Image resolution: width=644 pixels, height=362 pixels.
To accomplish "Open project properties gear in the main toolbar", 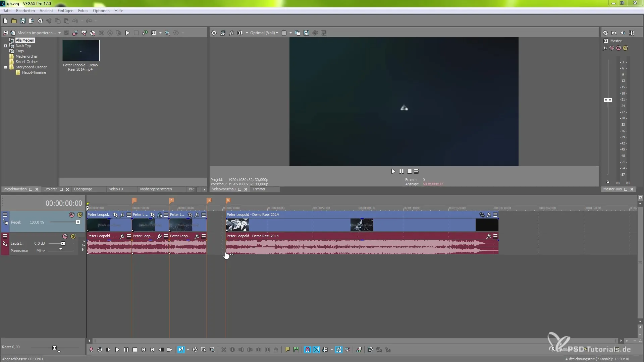I will tap(40, 21).
